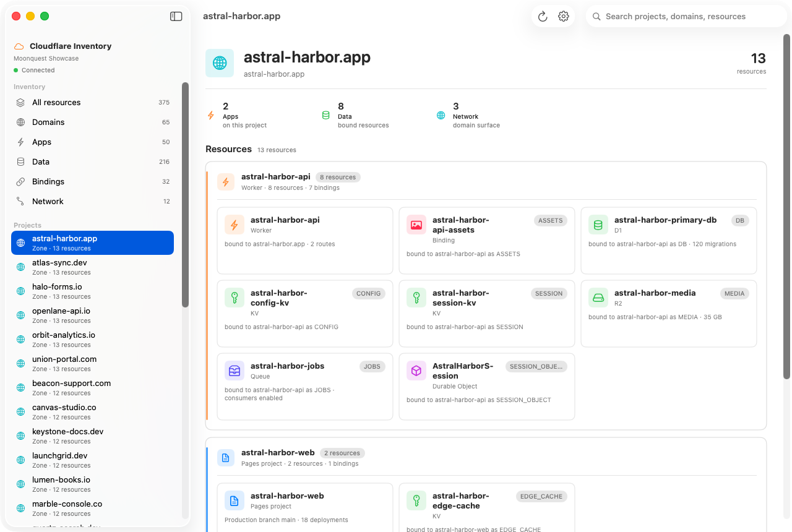The image size is (792, 532).
Task: Click the sidebar vertical scrollbar
Action: click(x=185, y=195)
